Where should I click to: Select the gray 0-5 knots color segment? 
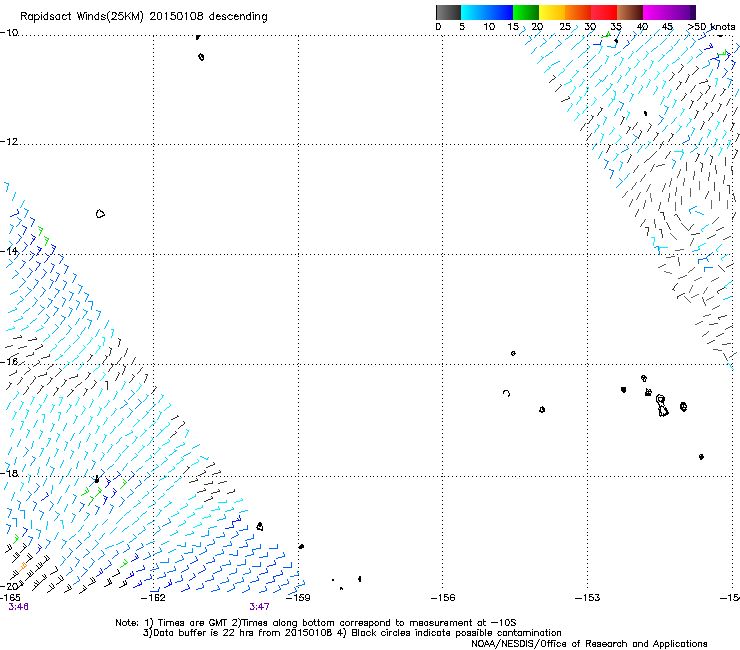point(448,12)
